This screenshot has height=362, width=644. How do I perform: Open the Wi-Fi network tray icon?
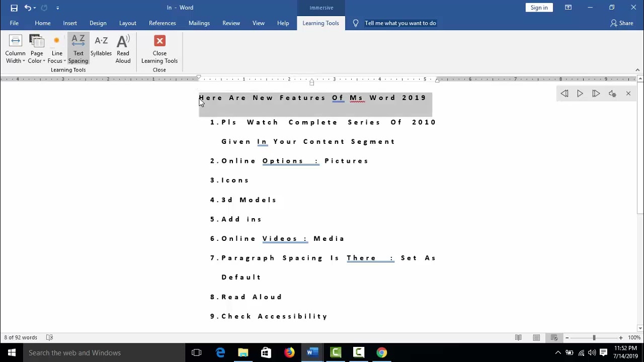tap(581, 353)
